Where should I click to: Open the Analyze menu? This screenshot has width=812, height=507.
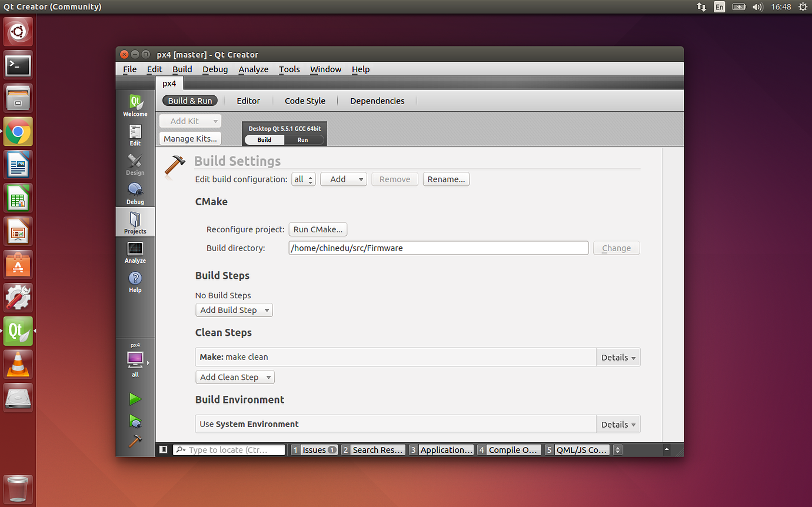[x=254, y=69]
